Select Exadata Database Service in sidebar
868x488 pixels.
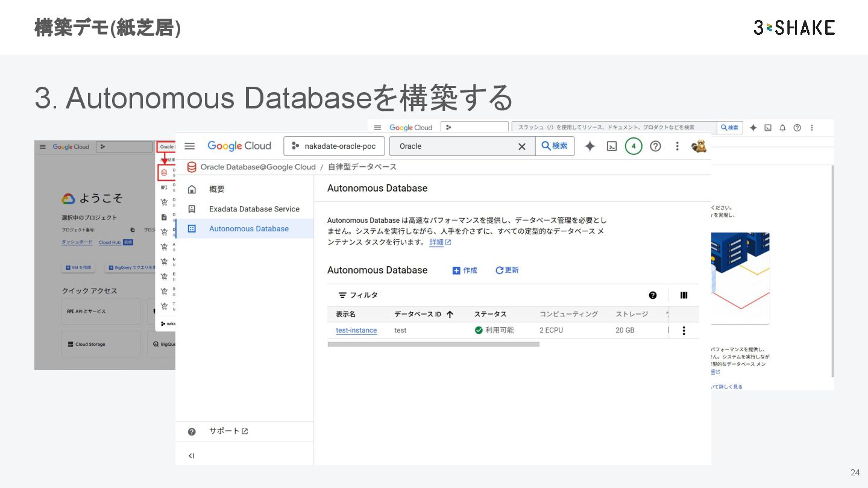254,209
